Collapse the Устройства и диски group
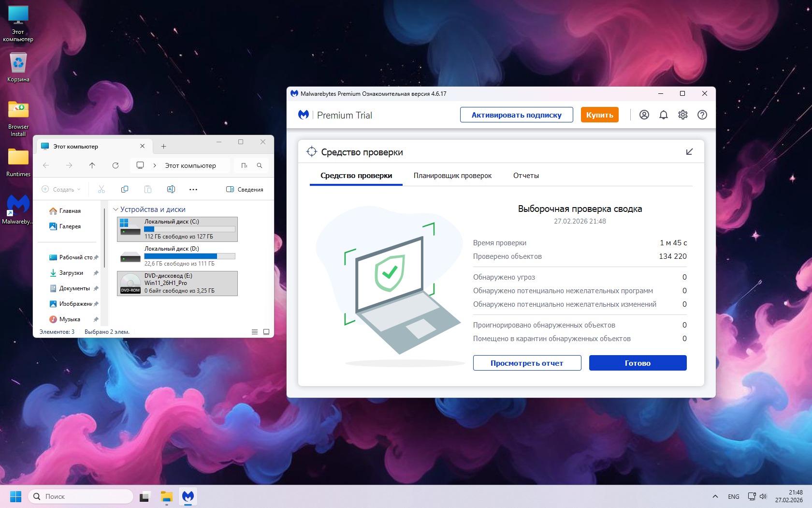This screenshot has width=812, height=508. 116,209
